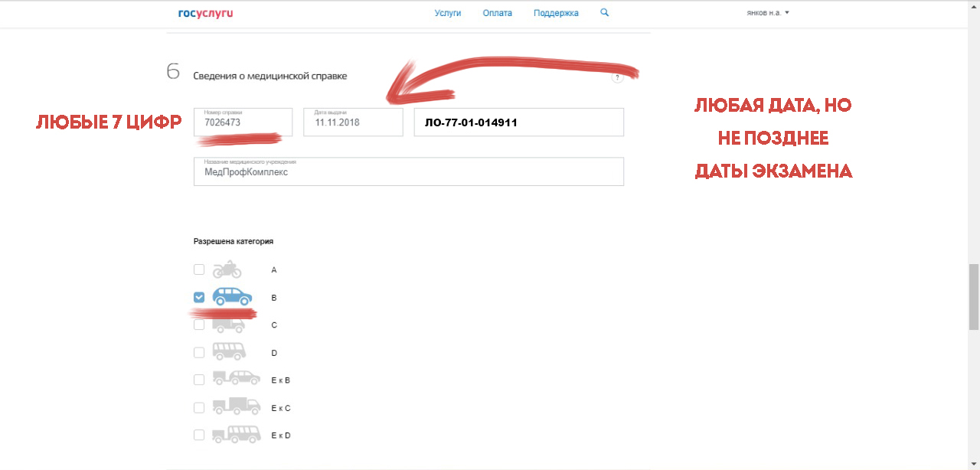Click the госуслуги logo link
The height and width of the screenshot is (470, 980).
[x=205, y=13]
